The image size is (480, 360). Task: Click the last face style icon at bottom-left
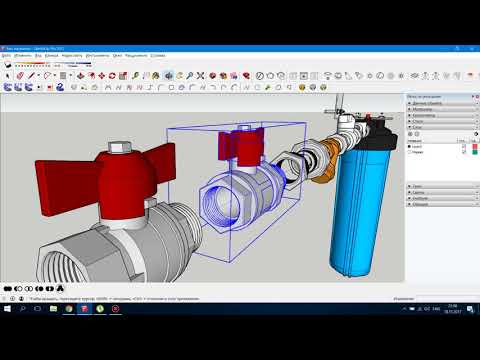(60, 289)
